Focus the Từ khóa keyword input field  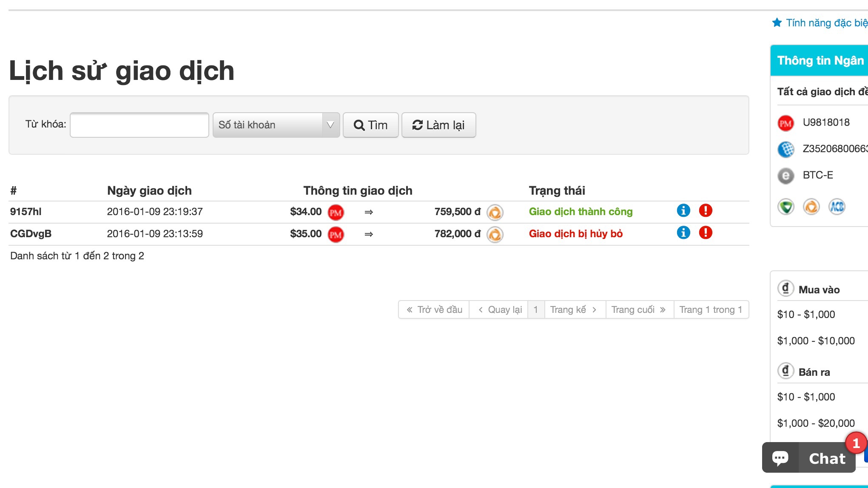point(139,125)
